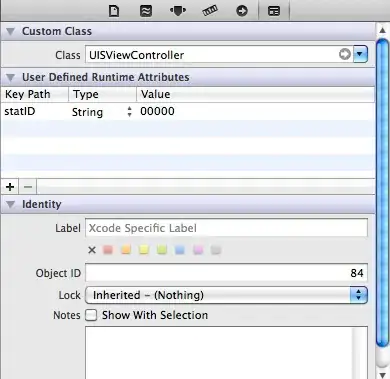Open the Lock Inherited dropdown
This screenshot has height=379, width=390.
[x=226, y=295]
